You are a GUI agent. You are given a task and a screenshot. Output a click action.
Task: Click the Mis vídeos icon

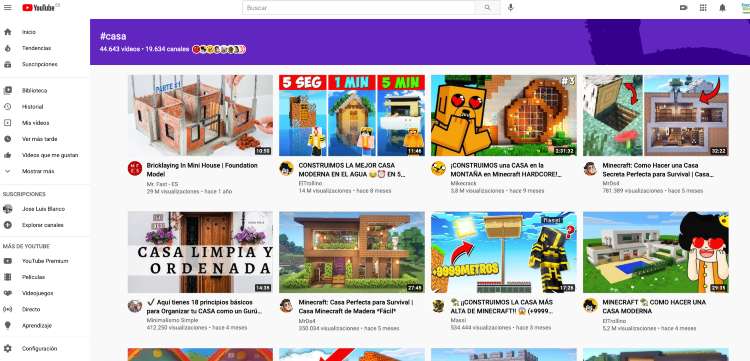pos(8,123)
